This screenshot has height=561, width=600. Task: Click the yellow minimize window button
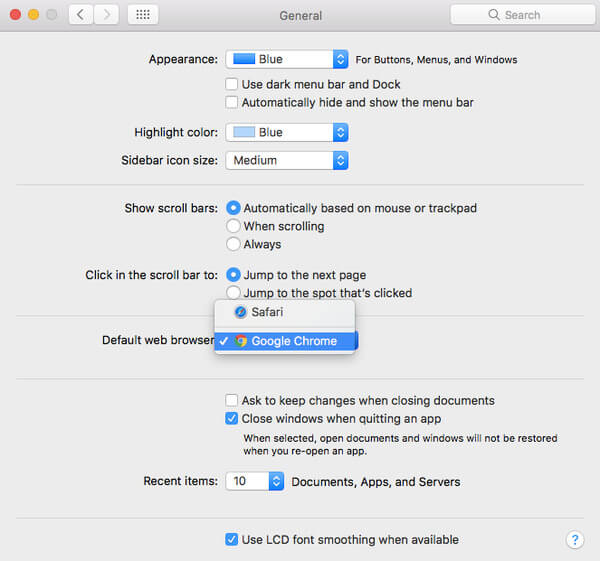(x=33, y=15)
